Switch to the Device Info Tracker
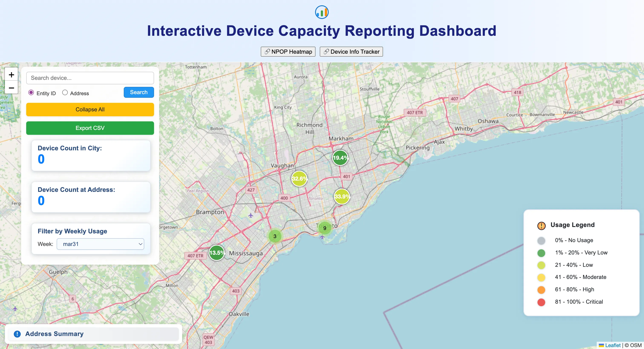644x349 pixels. pyautogui.click(x=351, y=52)
